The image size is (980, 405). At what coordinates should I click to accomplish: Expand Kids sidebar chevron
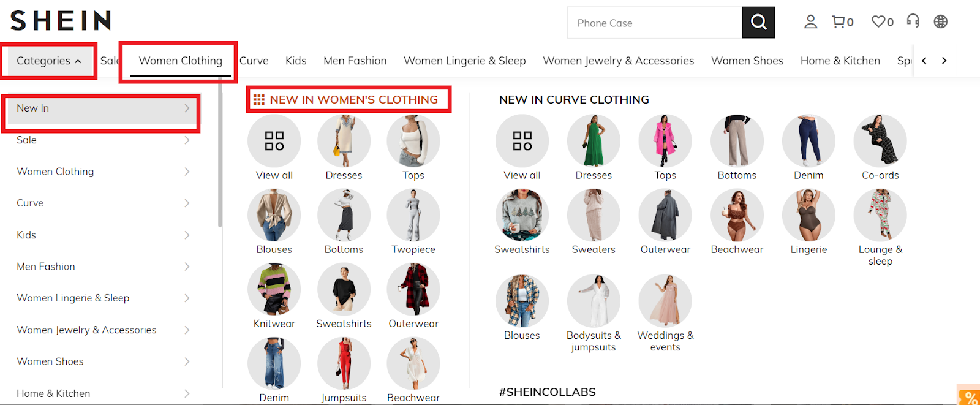[x=187, y=235]
